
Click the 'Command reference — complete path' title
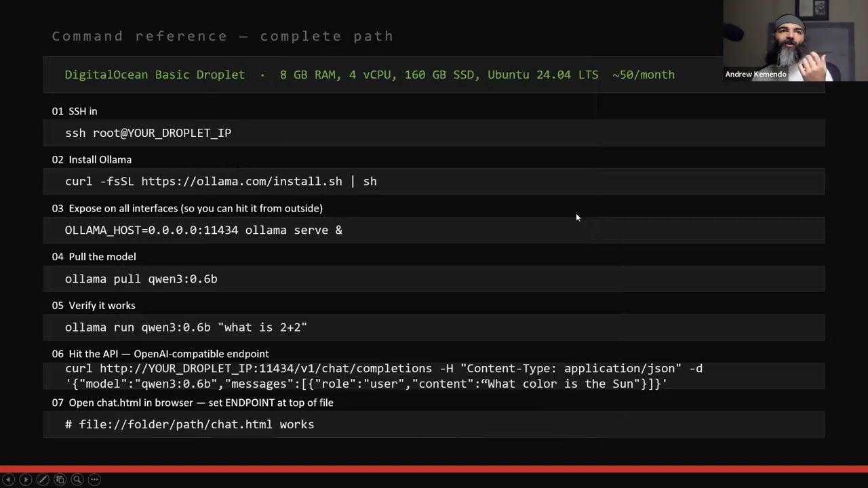pos(222,36)
